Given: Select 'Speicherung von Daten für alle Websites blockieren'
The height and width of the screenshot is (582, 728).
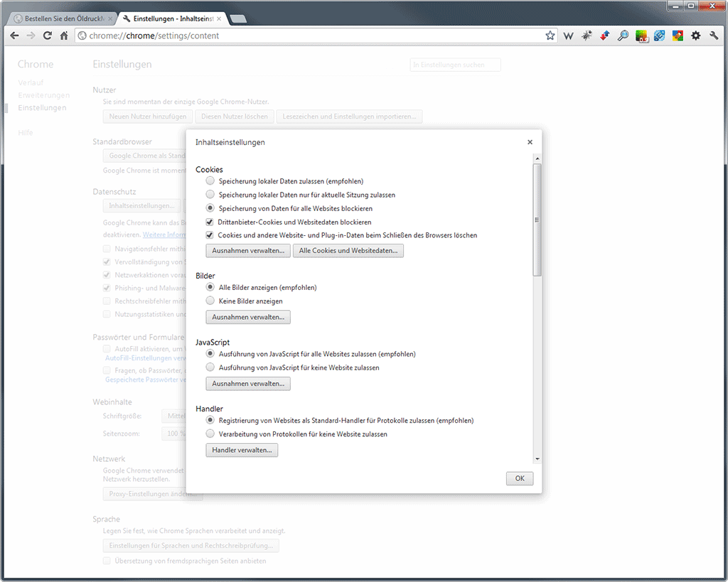Looking at the screenshot, I should click(210, 208).
